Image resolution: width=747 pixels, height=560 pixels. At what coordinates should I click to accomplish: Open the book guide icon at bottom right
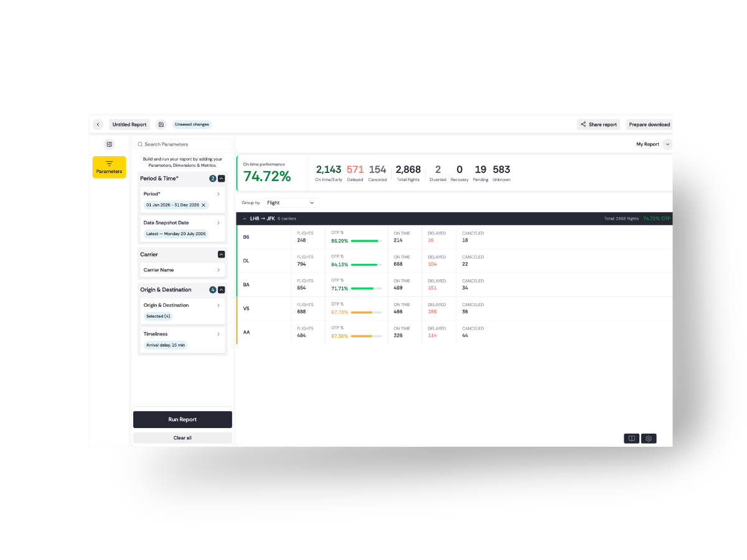point(631,439)
